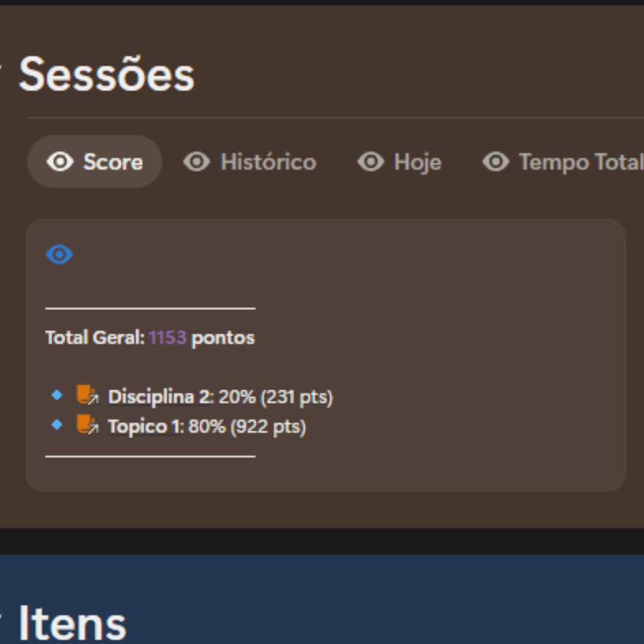Click the purple 1153 points value
This screenshot has width=644, height=644.
point(168,338)
